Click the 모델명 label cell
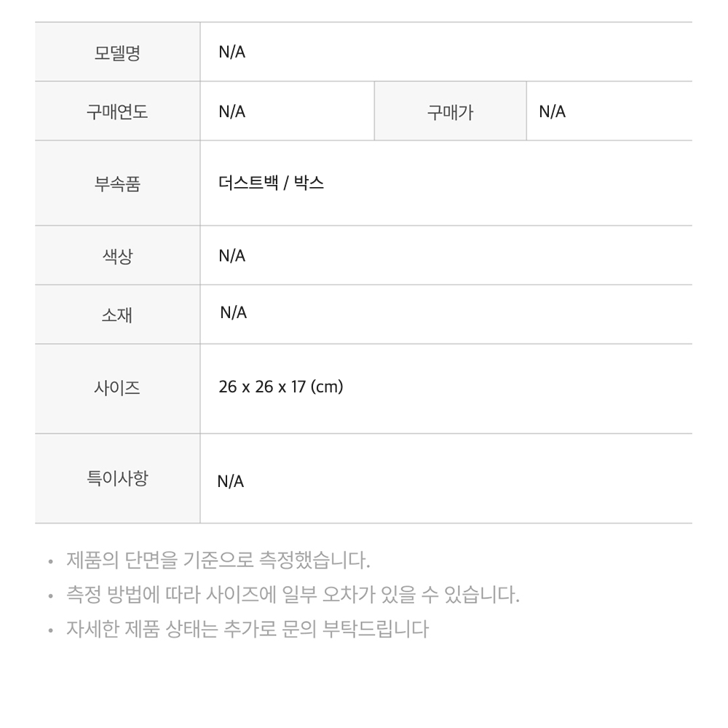Screen dimensions: 728x728 [117, 52]
